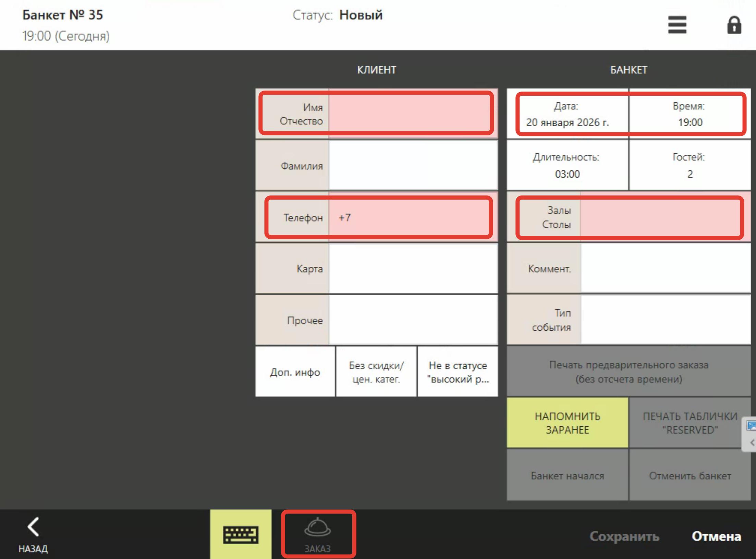Click the Отмена button

click(716, 536)
